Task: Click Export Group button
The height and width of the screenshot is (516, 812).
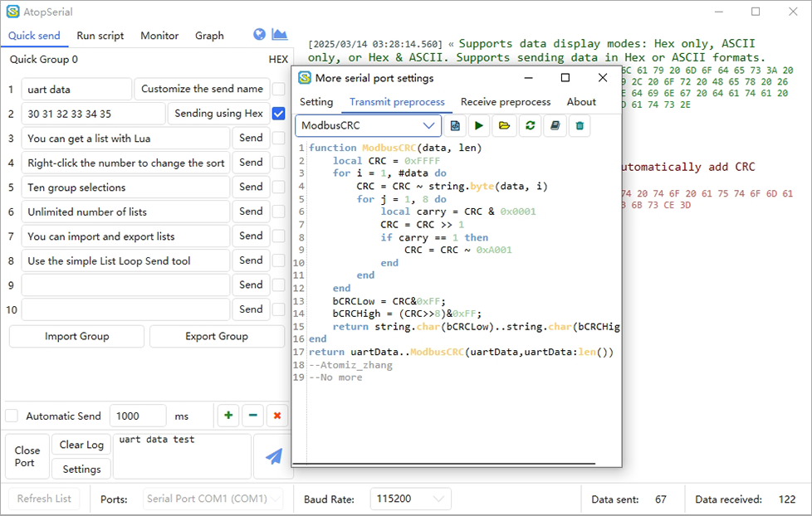Action: [x=217, y=337]
